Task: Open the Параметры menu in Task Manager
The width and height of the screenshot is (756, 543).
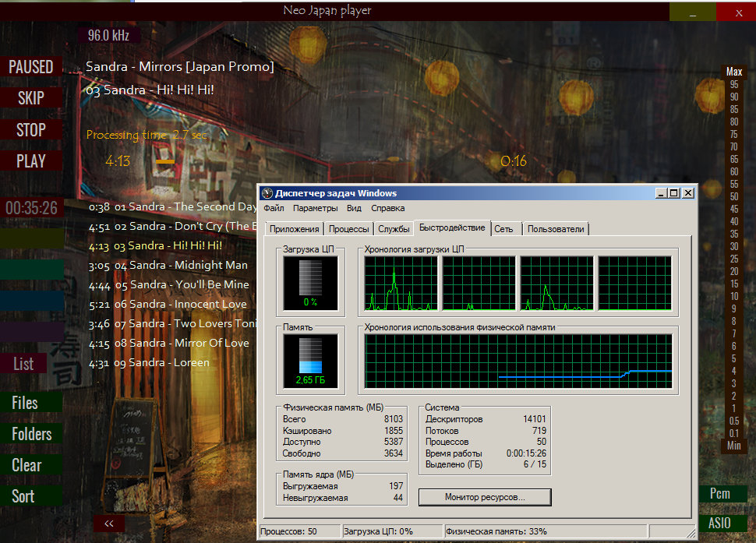Action: coord(316,208)
